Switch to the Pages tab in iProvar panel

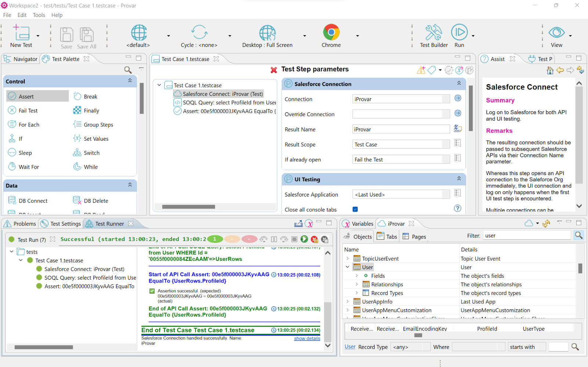tap(414, 237)
